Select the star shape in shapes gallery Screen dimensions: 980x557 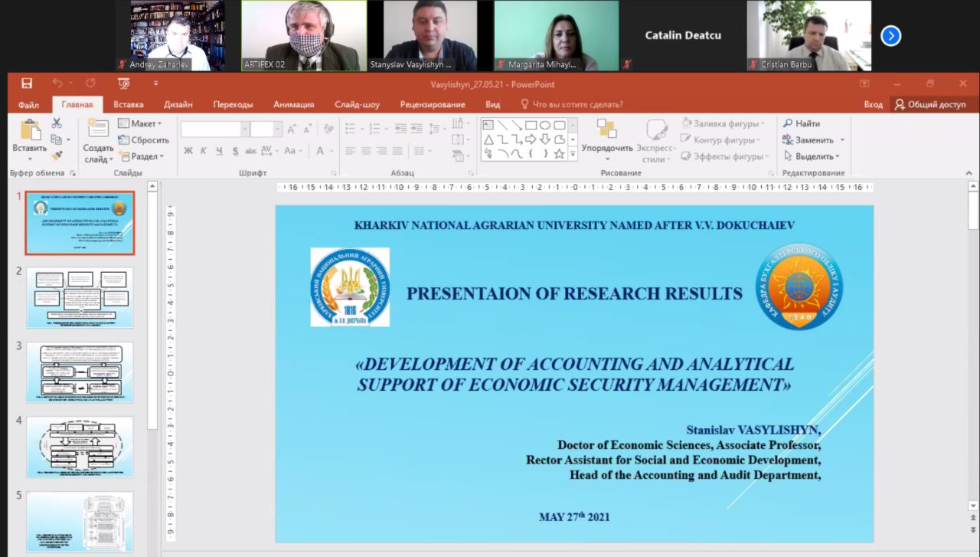(x=559, y=153)
